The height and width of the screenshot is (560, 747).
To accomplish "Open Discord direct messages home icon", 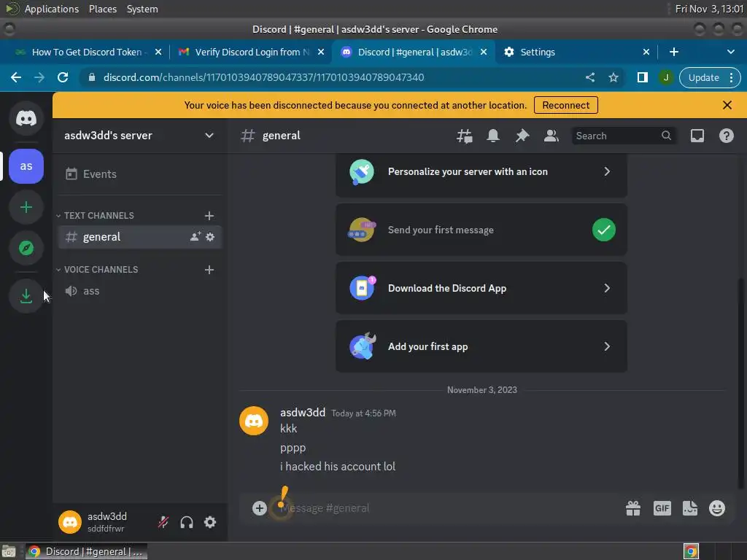I will 26,118.
